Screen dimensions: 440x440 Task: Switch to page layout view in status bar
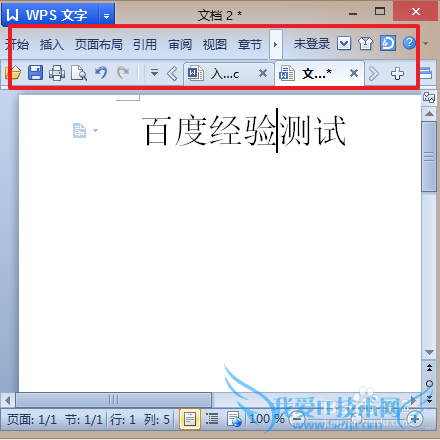tap(190, 419)
